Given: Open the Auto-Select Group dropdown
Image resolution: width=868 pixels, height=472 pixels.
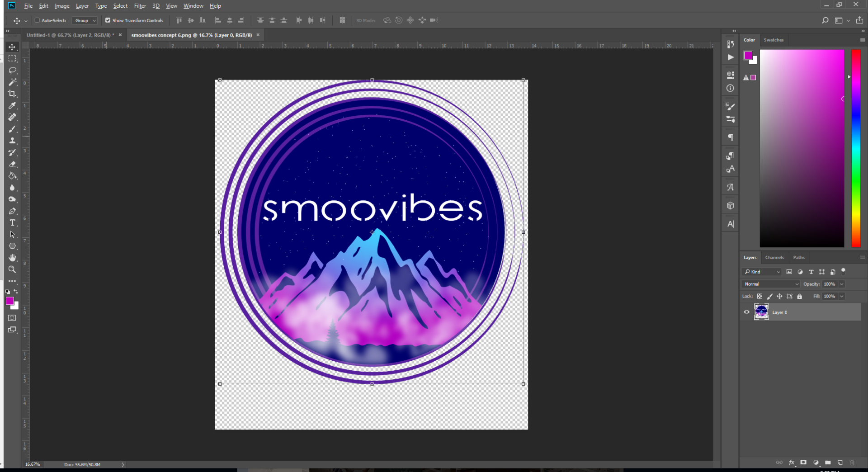Looking at the screenshot, I should [84, 20].
